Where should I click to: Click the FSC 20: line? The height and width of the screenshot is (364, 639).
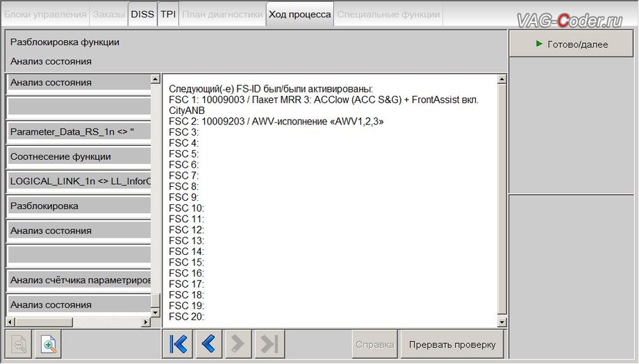186,316
